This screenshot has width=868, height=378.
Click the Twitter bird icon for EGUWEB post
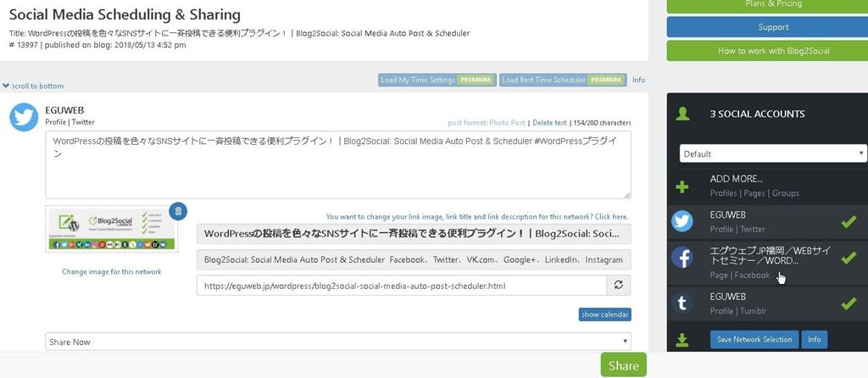point(24,118)
